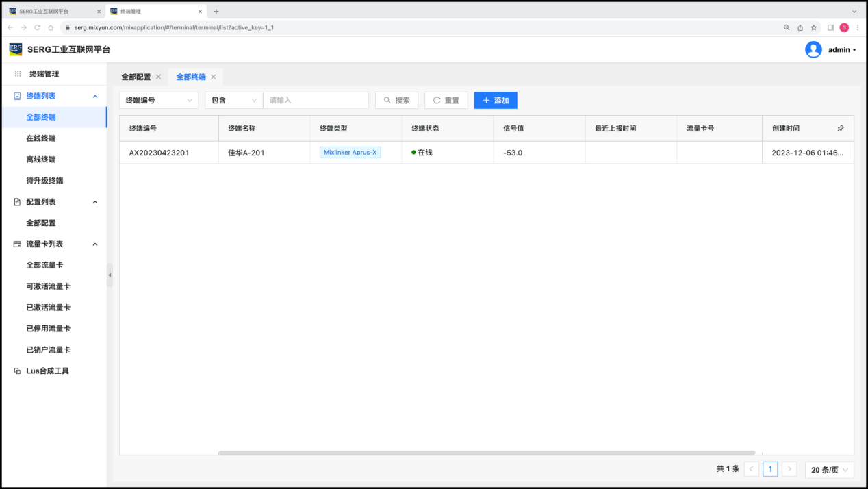868x489 pixels.
Task: Click the 搜索 search button
Action: pos(396,100)
